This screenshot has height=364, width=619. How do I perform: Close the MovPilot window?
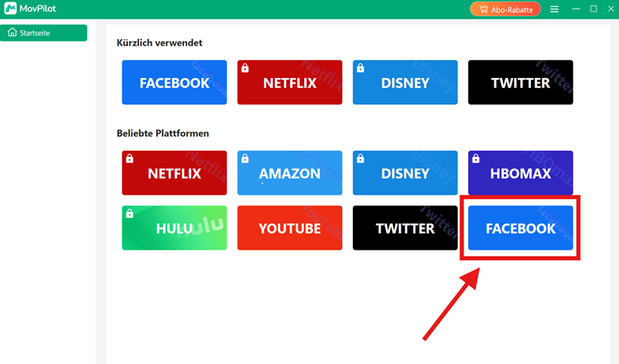click(x=611, y=9)
